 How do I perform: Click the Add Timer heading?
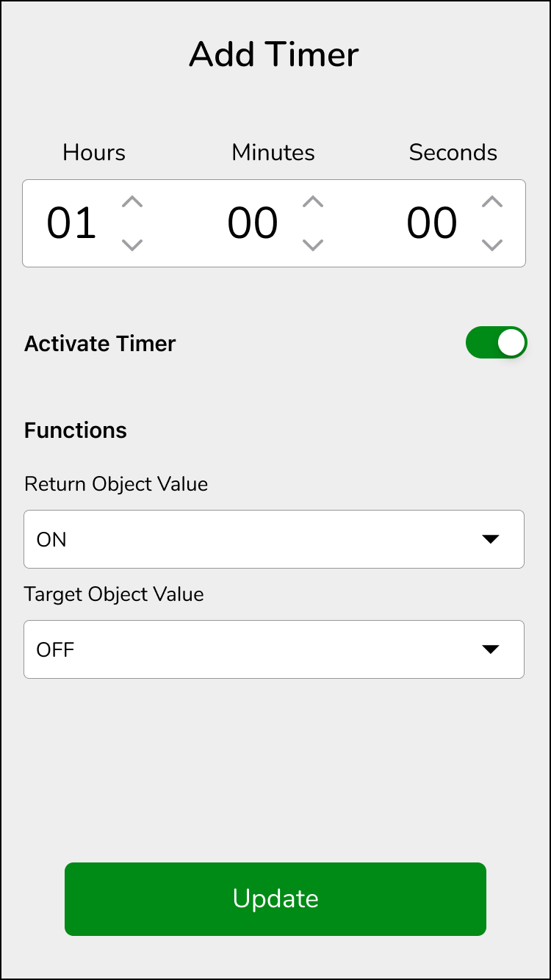click(x=274, y=54)
